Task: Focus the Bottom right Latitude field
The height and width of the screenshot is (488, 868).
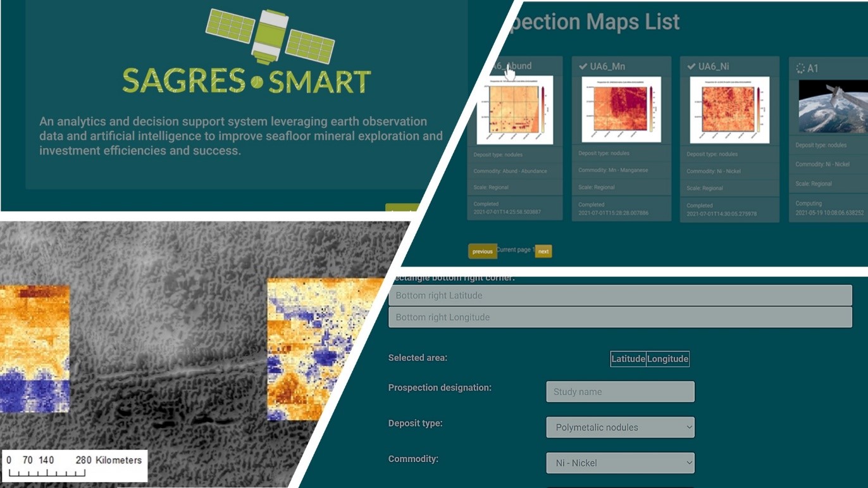Action: coord(620,296)
